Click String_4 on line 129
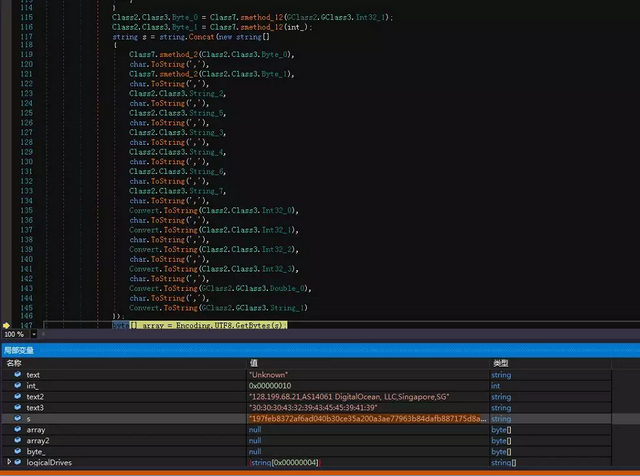This screenshot has width=640, height=476. click(x=207, y=152)
